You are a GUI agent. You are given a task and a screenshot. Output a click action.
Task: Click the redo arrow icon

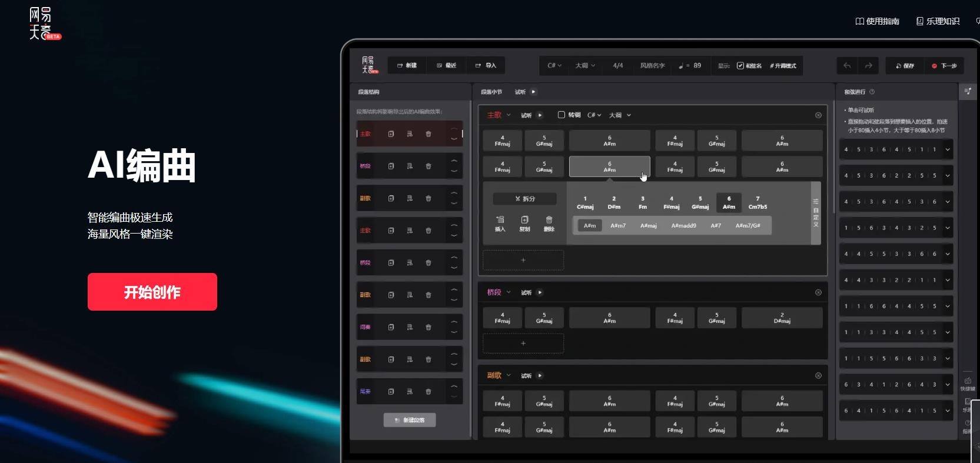coord(868,65)
